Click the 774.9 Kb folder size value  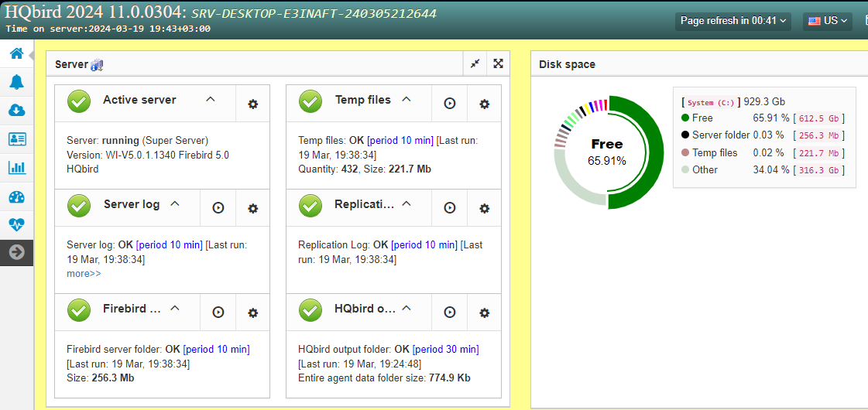450,378
